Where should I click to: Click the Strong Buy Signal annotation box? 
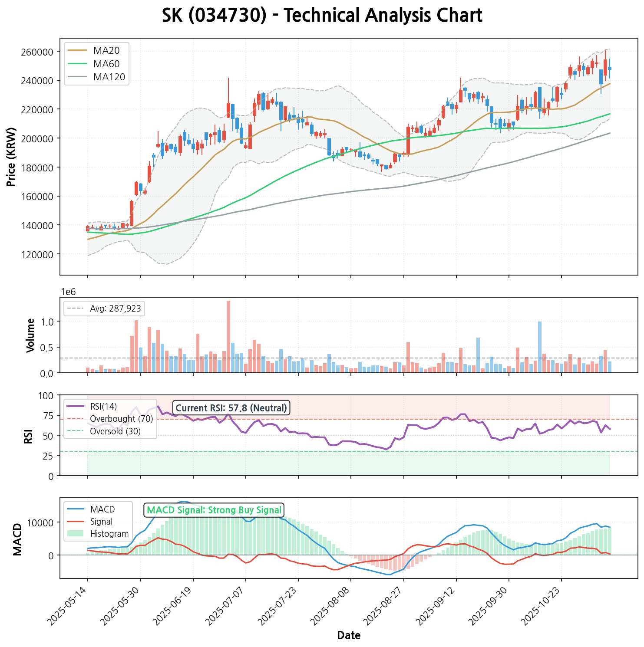click(214, 510)
